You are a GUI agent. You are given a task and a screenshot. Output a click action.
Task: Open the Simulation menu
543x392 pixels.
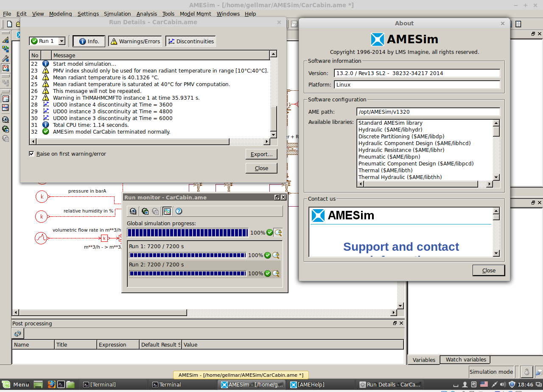click(117, 14)
